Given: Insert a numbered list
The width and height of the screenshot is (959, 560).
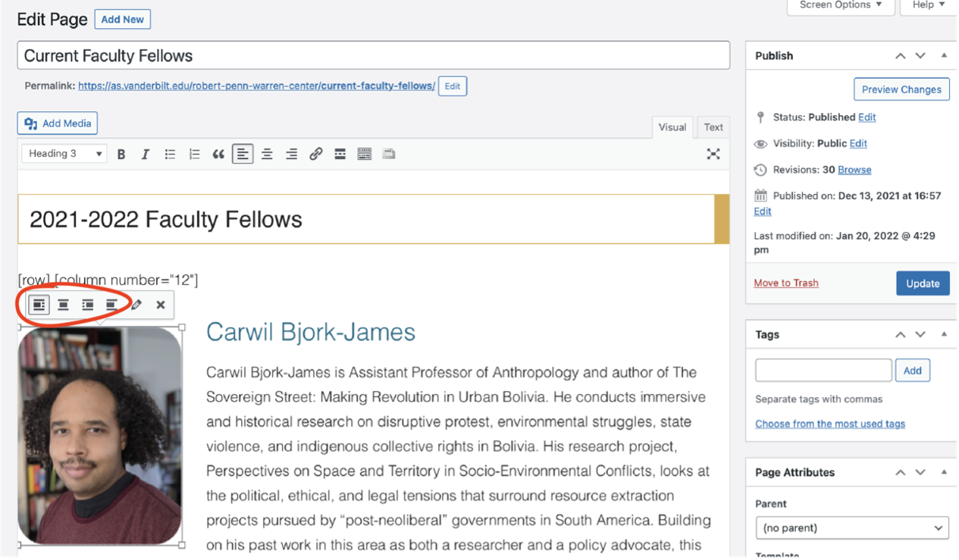Looking at the screenshot, I should pyautogui.click(x=194, y=154).
